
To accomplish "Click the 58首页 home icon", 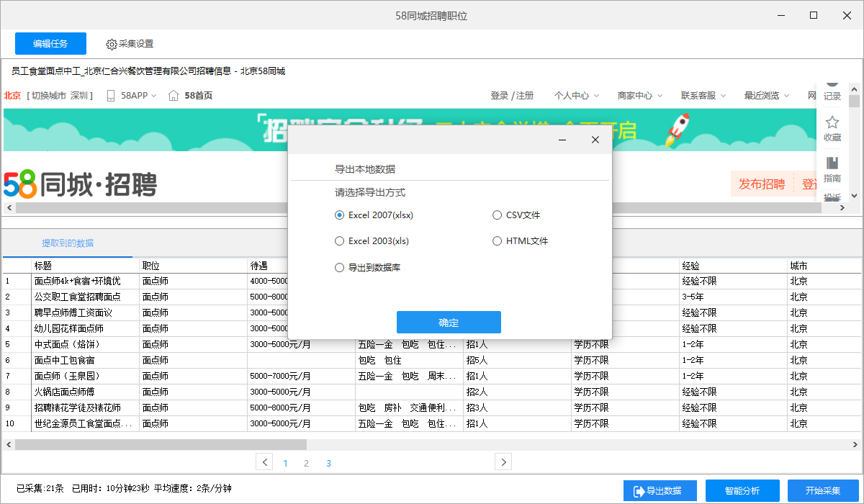I will point(173,95).
